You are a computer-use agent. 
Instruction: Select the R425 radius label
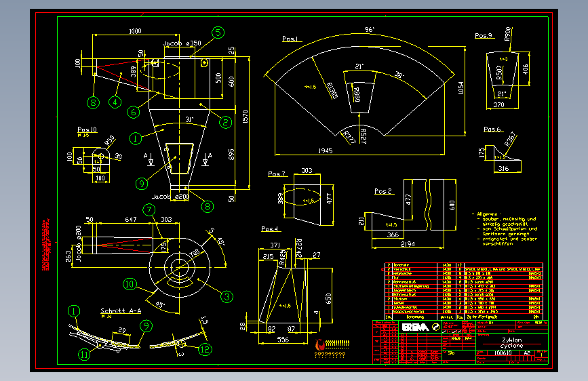pos(282,258)
